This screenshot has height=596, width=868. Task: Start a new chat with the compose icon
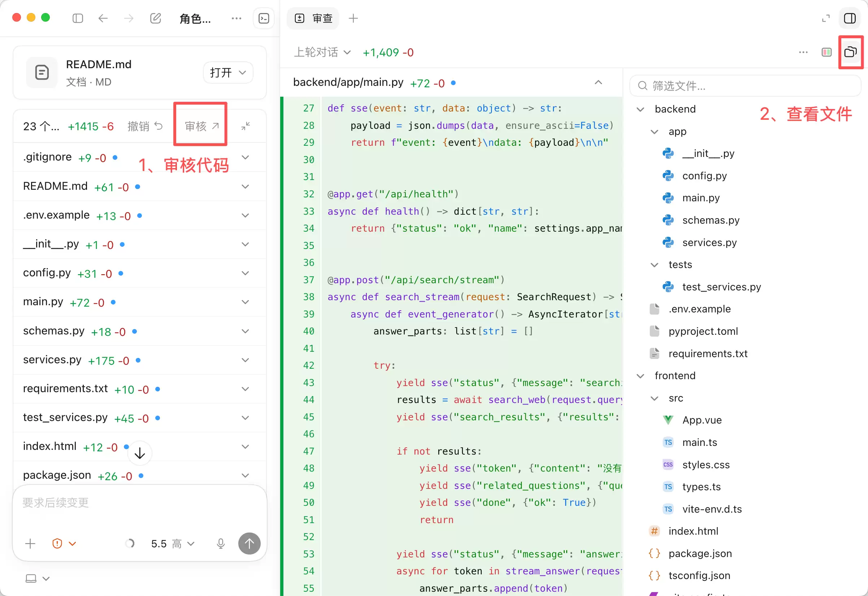click(x=156, y=18)
